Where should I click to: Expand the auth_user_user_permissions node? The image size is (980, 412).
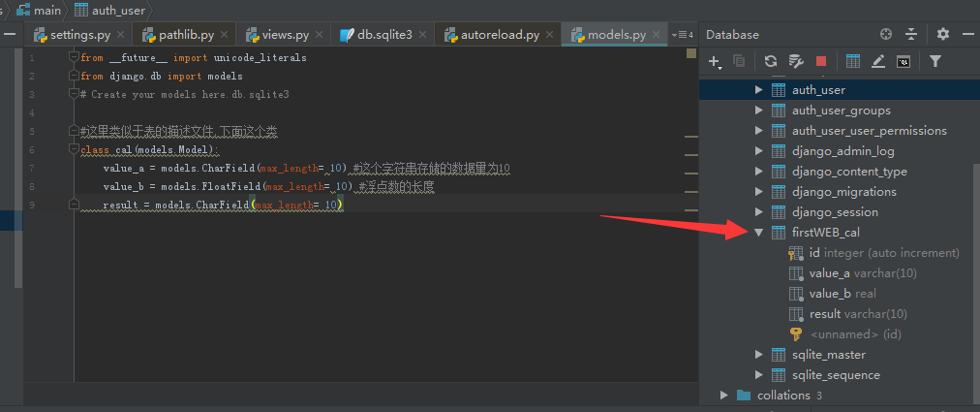click(x=759, y=131)
